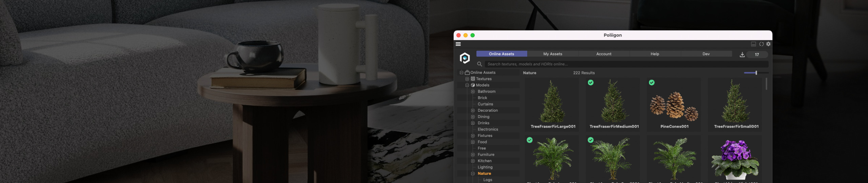Screen dimensions: 868x183
Task: Click green checkmark on first palm plant
Action: [530, 140]
